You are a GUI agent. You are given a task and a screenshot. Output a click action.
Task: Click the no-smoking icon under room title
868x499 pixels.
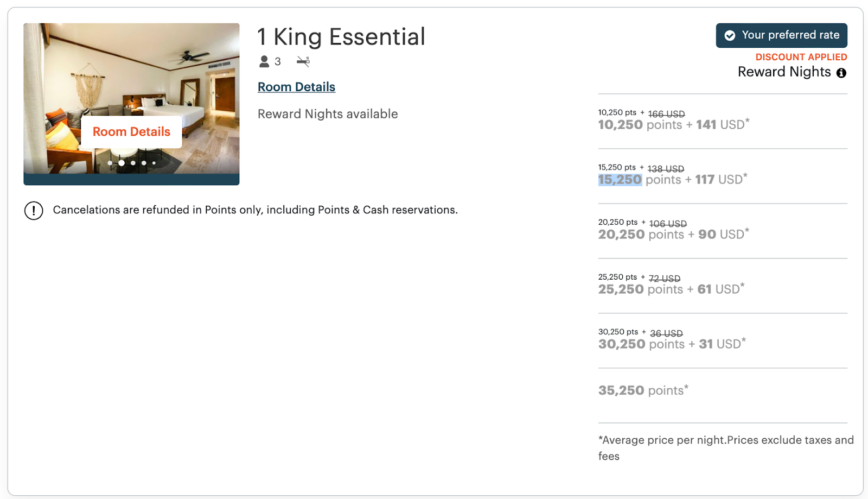pyautogui.click(x=303, y=61)
